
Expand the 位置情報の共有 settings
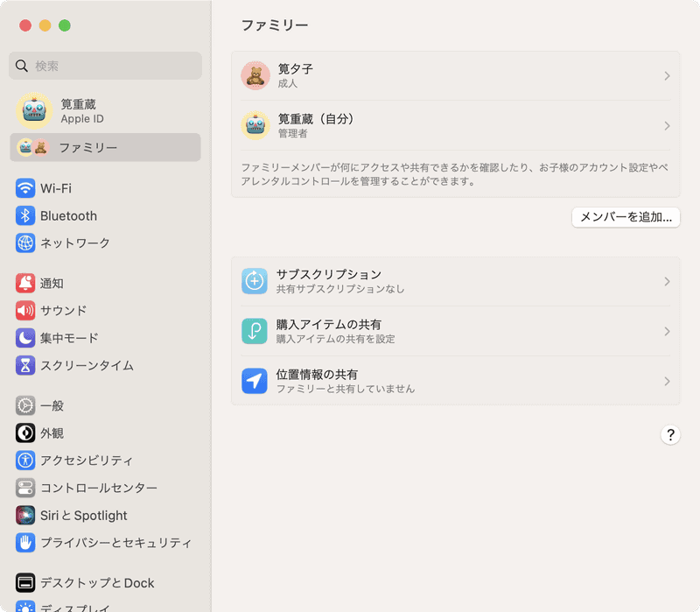(x=455, y=380)
